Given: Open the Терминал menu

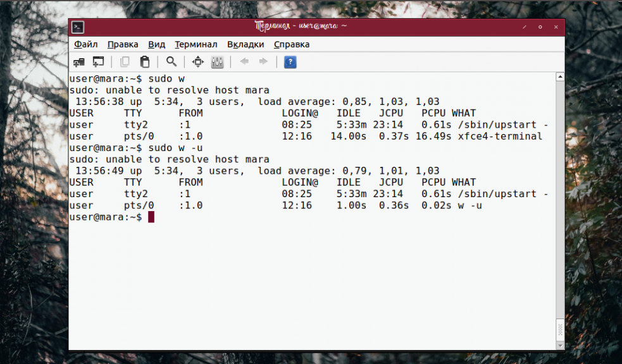Looking at the screenshot, I should (x=196, y=44).
